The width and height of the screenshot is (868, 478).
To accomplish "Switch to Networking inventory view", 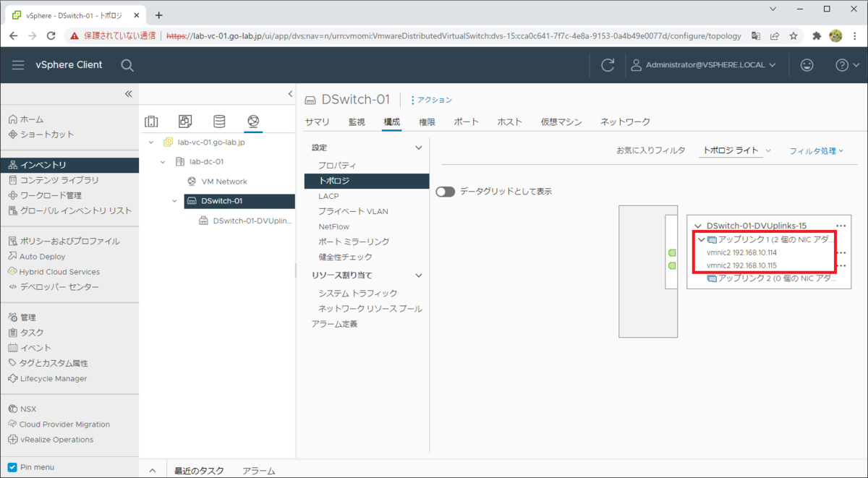I will [x=253, y=121].
